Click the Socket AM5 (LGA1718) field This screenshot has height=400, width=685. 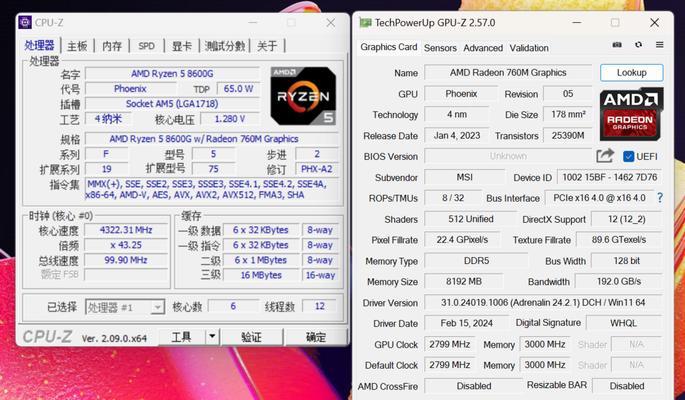[x=172, y=103]
